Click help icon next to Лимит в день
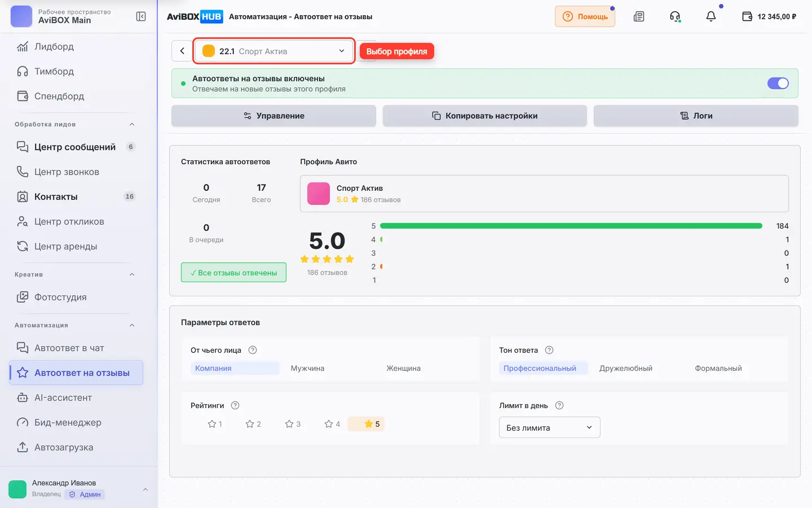The width and height of the screenshot is (812, 508). (559, 405)
